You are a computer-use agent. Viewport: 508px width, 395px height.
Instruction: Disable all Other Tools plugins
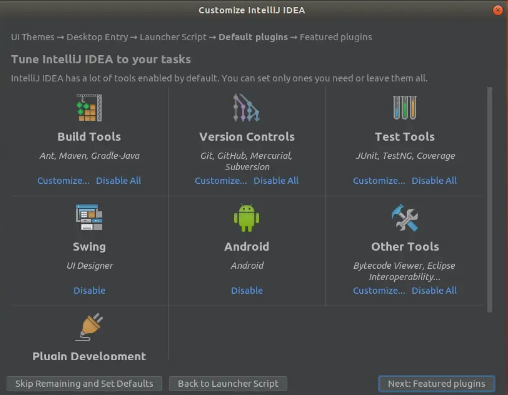click(x=434, y=291)
